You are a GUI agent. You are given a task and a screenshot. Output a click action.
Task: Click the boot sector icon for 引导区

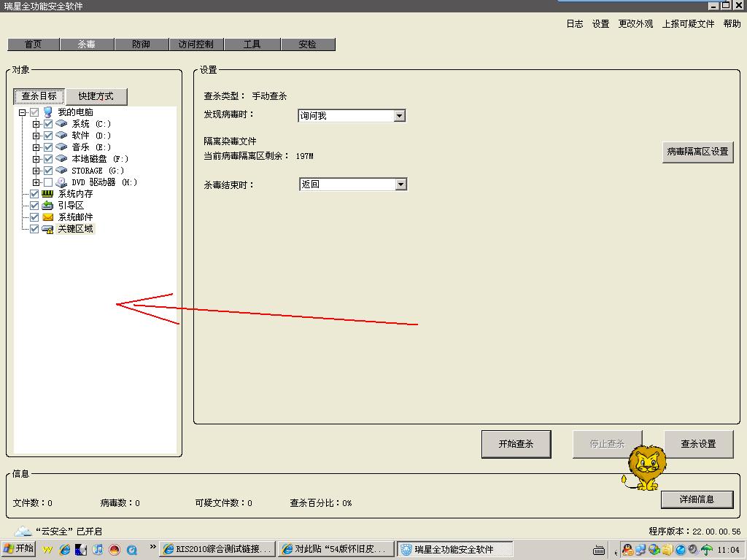coord(47,205)
